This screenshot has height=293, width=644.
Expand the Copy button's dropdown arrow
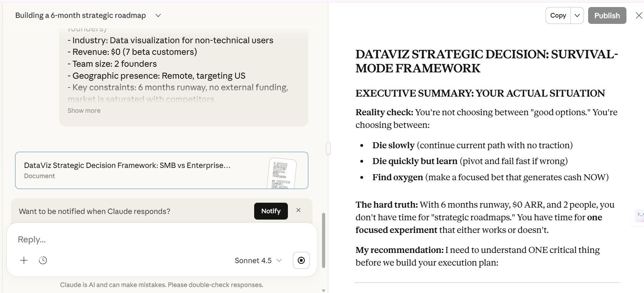[x=577, y=15]
